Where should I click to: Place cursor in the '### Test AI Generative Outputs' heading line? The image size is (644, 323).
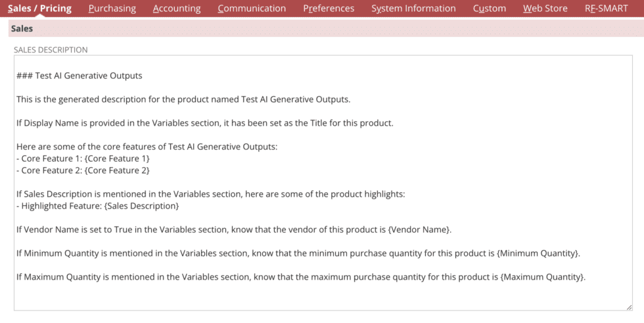(x=80, y=76)
